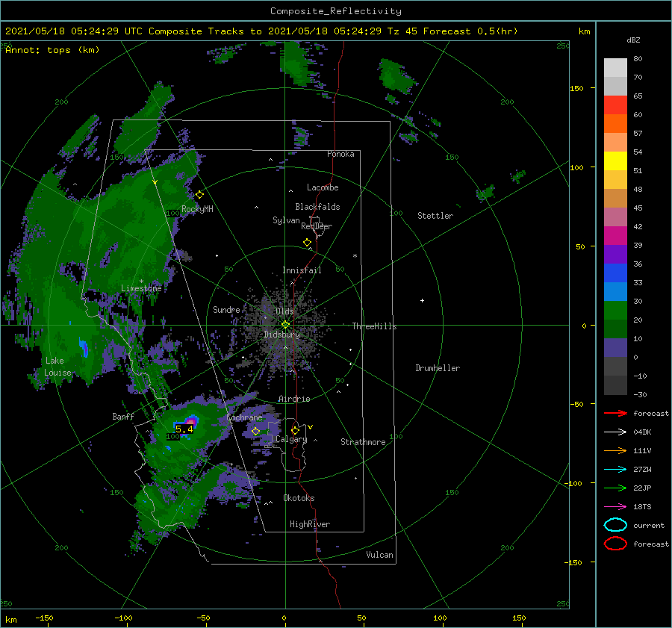Click the 39 dBZ purple color swatch

[x=615, y=254]
